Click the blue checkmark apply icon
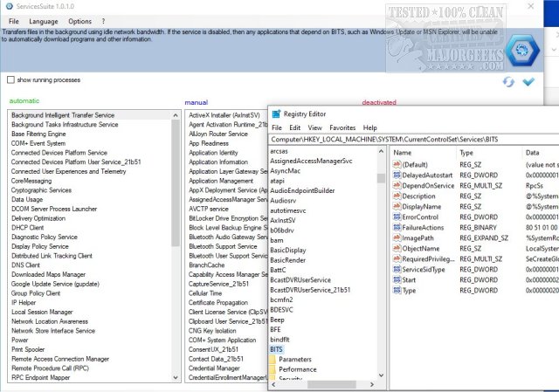The image size is (559, 392). [x=528, y=81]
